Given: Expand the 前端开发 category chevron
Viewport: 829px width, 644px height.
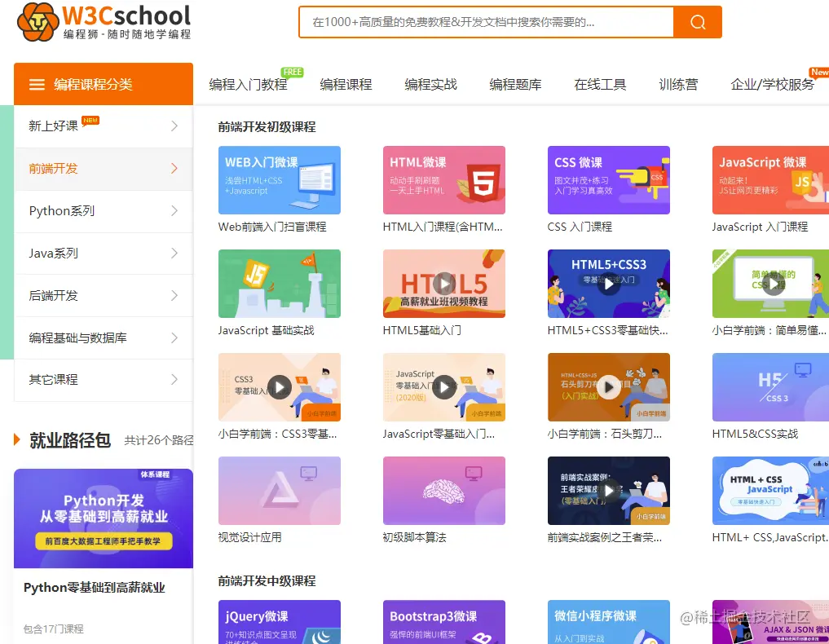Looking at the screenshot, I should tap(174, 169).
